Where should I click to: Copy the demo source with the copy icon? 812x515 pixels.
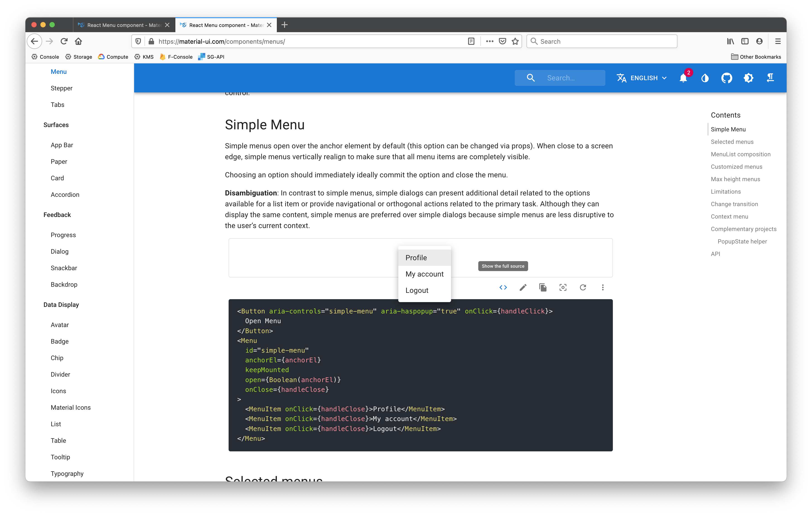[x=543, y=287]
